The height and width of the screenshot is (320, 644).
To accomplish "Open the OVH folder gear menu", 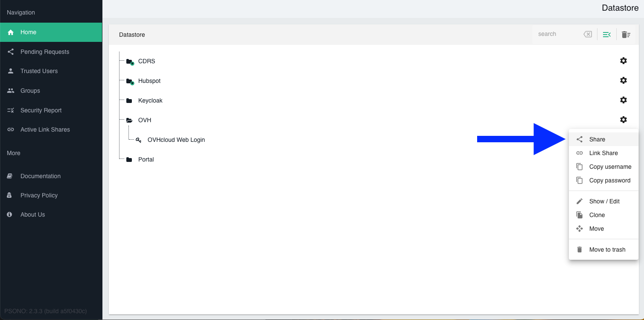I will tap(623, 120).
